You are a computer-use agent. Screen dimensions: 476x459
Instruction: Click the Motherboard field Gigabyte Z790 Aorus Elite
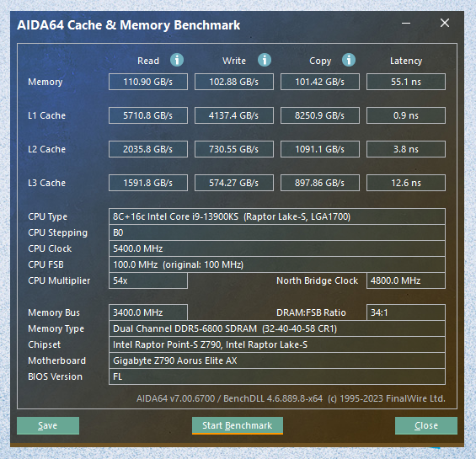click(277, 360)
